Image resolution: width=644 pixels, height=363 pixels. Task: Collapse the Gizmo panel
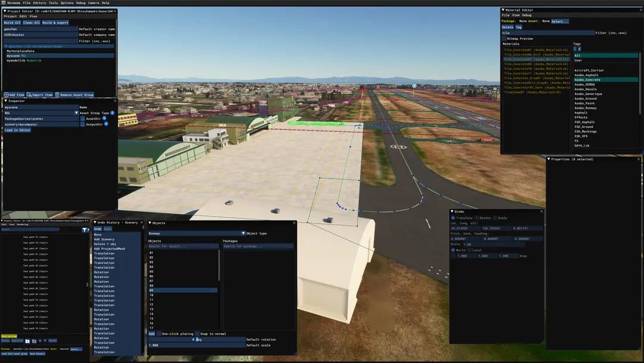point(452,211)
